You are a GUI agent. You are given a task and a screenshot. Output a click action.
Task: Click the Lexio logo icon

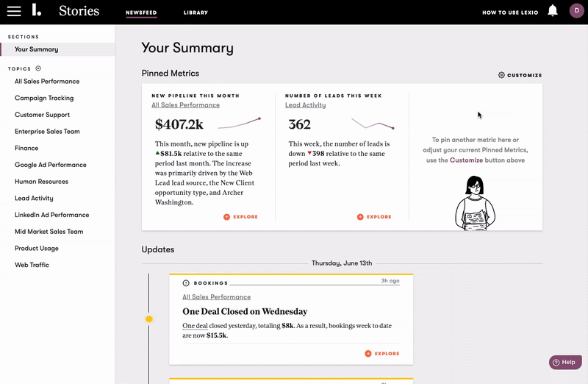(x=36, y=10)
